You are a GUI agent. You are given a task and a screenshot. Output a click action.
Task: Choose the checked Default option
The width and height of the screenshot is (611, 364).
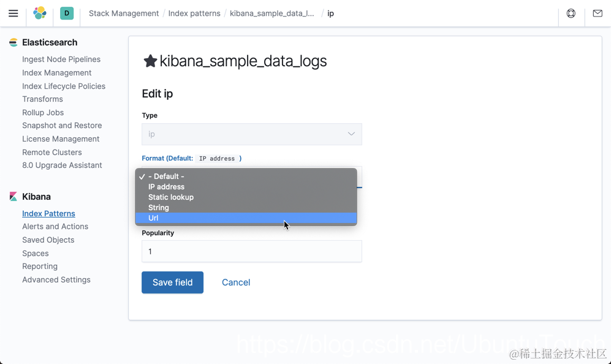246,176
